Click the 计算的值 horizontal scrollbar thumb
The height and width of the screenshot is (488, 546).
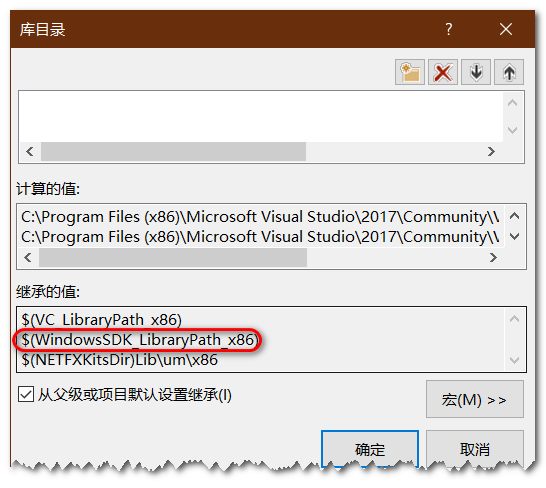[x=173, y=258]
